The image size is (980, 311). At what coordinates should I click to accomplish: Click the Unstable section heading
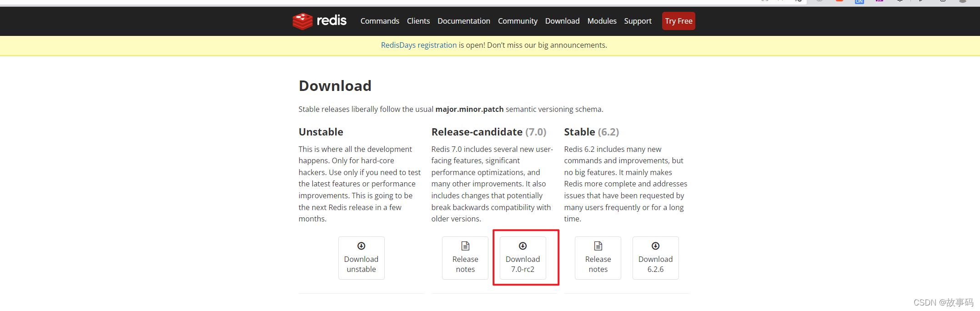pos(321,132)
